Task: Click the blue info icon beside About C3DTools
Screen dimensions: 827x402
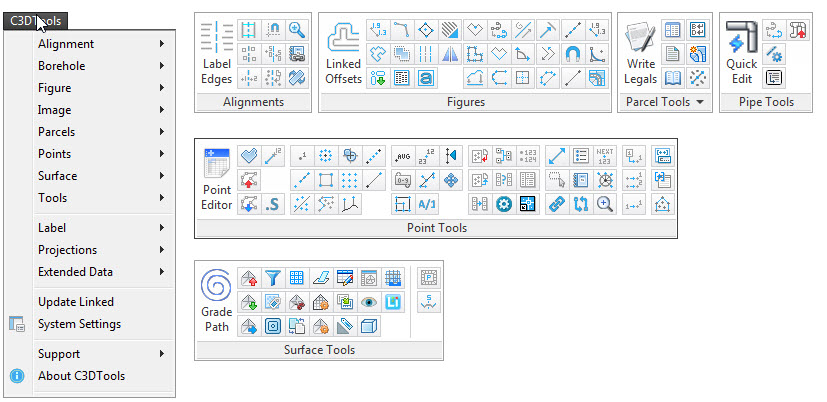Action: pyautogui.click(x=17, y=376)
